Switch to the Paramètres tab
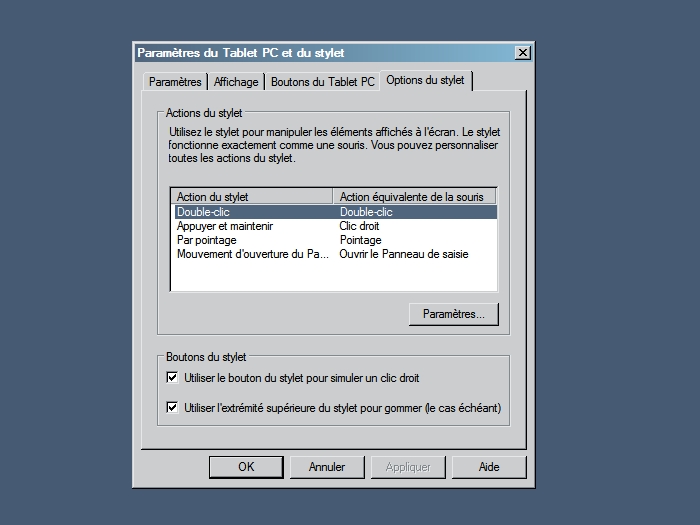700x525 pixels. [x=175, y=82]
